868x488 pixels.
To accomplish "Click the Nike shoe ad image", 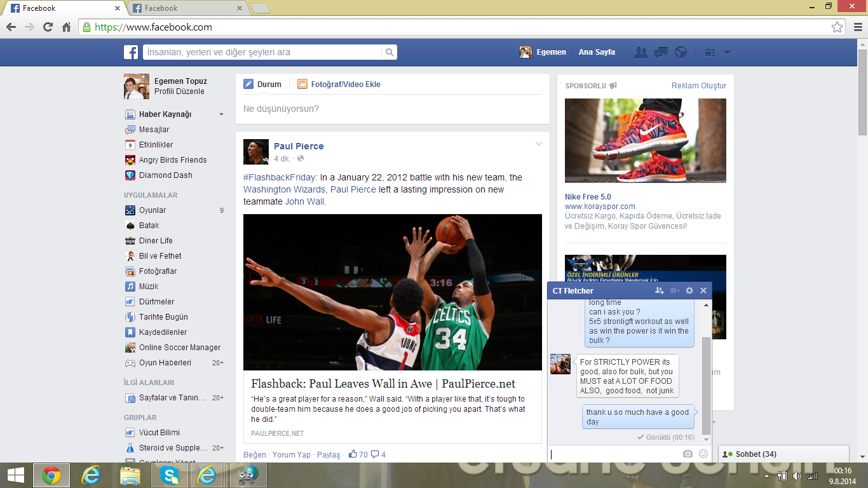I will point(645,140).
